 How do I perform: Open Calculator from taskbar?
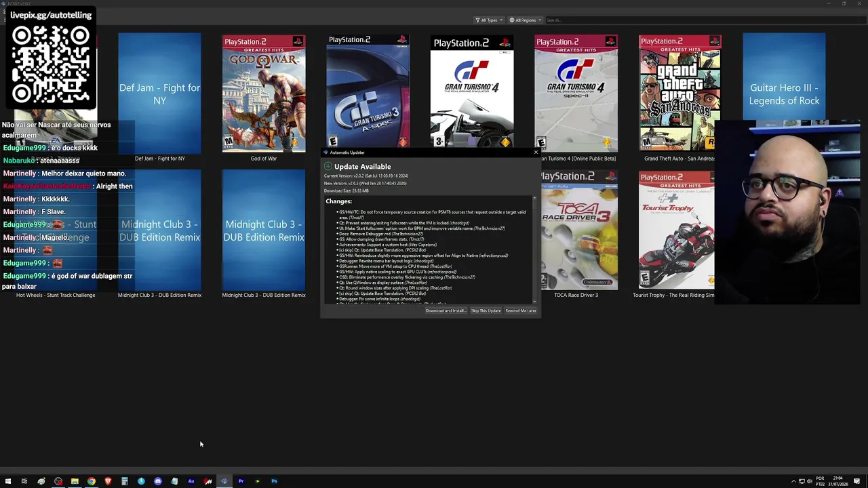tap(125, 481)
